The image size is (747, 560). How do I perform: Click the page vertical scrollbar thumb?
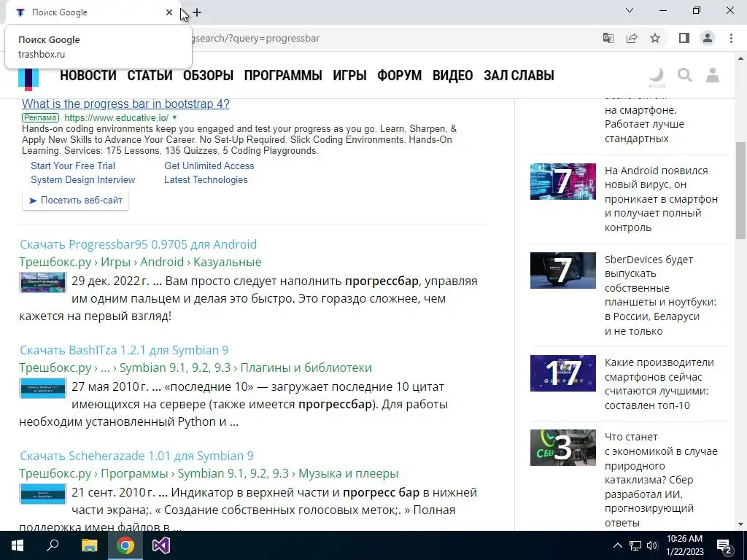(x=740, y=190)
